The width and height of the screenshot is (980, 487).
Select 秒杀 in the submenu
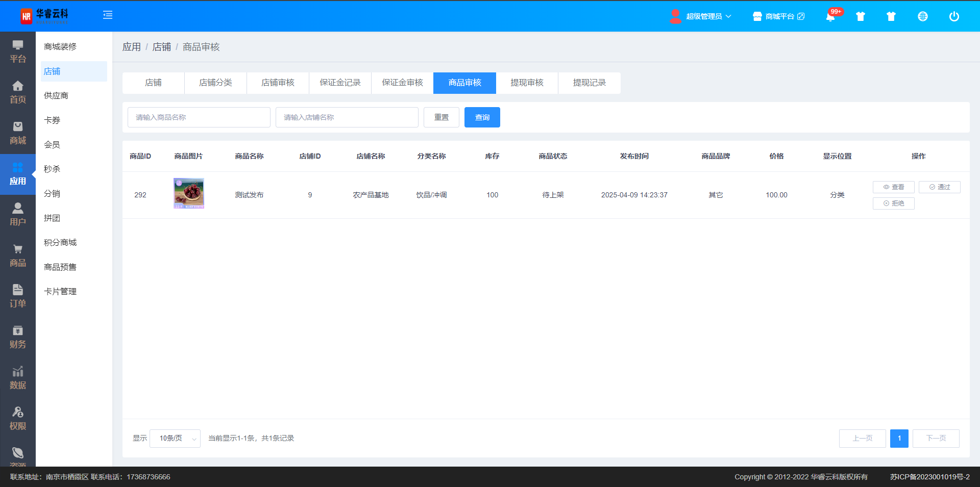(x=52, y=169)
